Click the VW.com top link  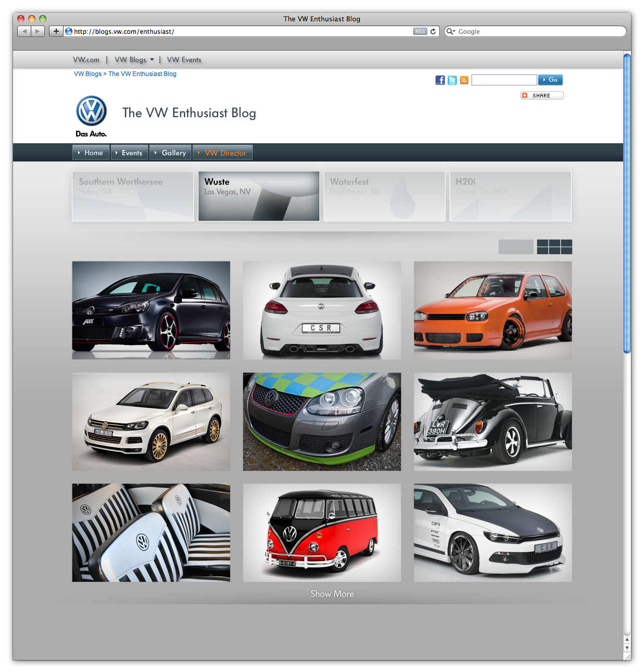click(x=86, y=60)
